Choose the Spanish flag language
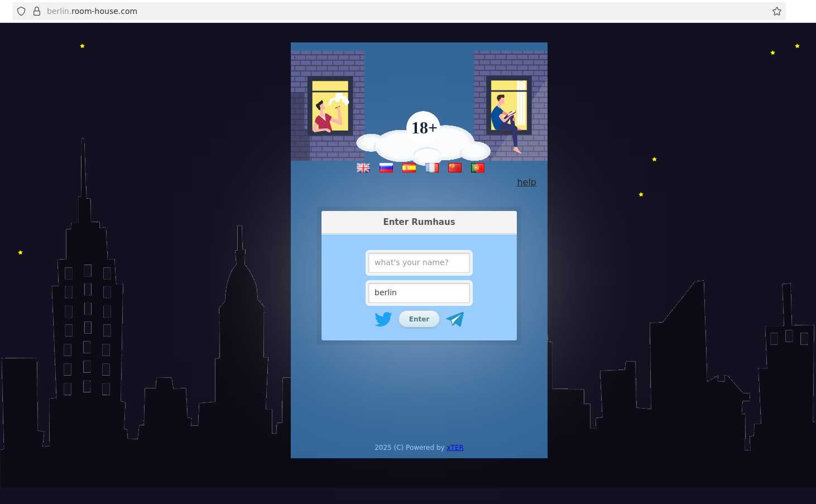816x504 pixels. 409,167
